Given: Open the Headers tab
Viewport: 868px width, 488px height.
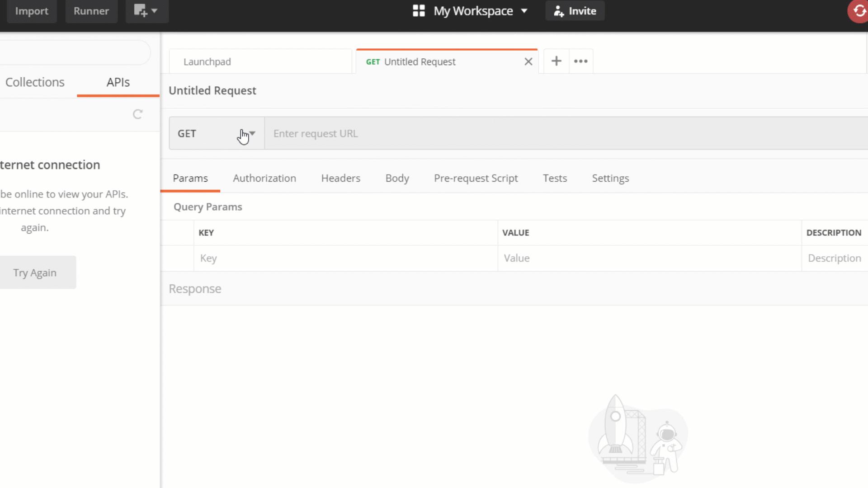Looking at the screenshot, I should [x=341, y=178].
